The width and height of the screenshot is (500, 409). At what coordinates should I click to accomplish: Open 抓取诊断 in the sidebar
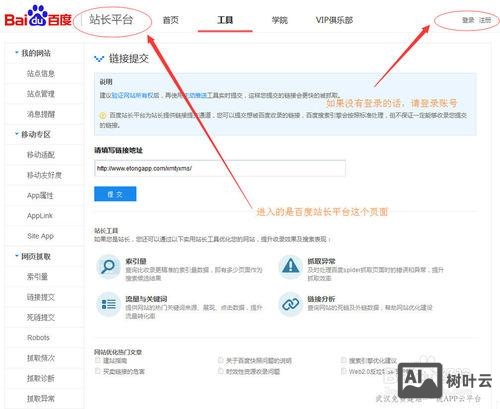(x=41, y=378)
